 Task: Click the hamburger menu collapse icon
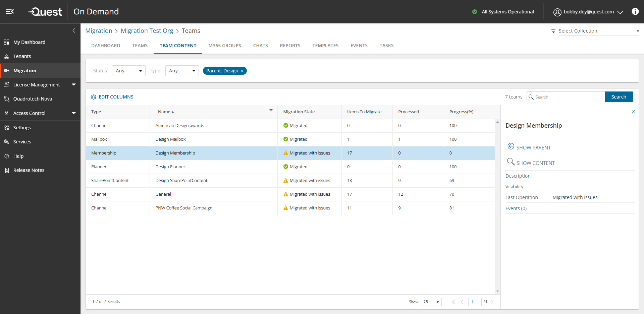[x=10, y=12]
